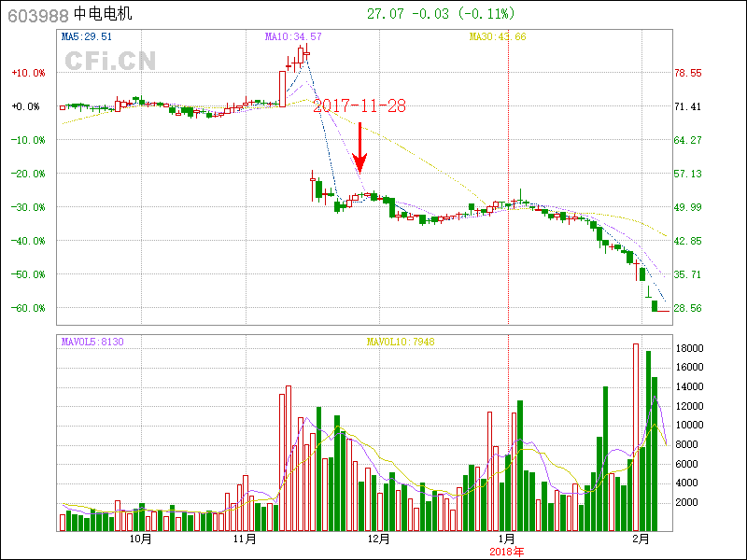Click the 78.55 price axis label

click(687, 73)
